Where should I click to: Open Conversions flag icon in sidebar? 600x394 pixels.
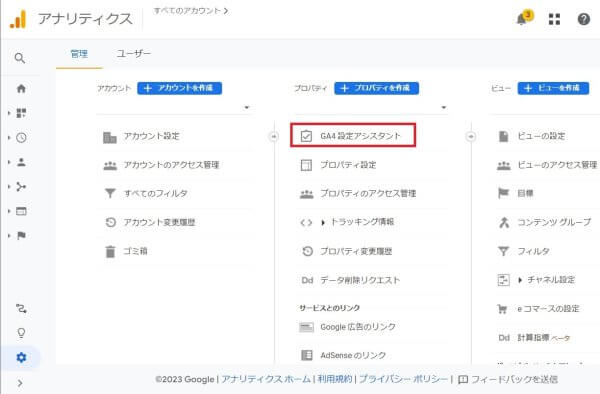tap(21, 236)
